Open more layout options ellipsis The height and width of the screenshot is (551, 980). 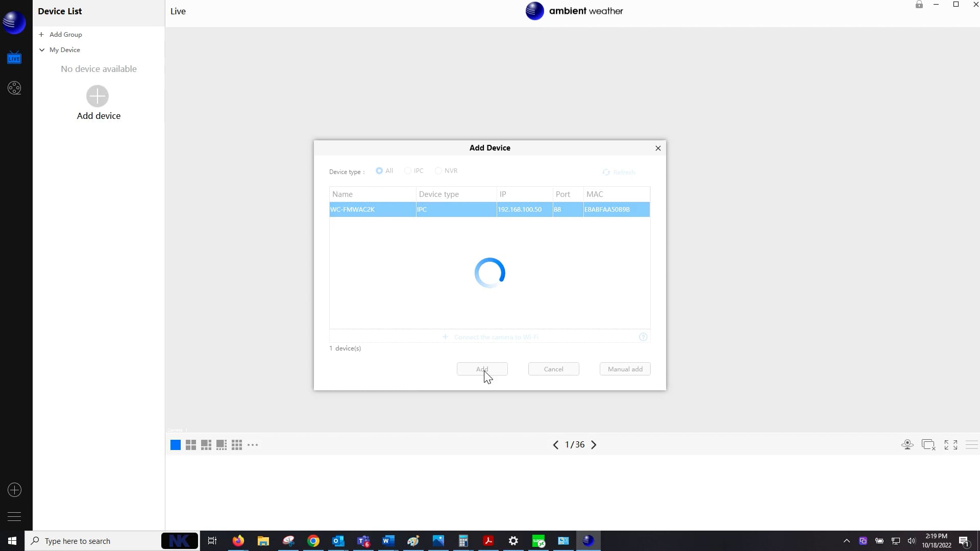[x=253, y=445]
